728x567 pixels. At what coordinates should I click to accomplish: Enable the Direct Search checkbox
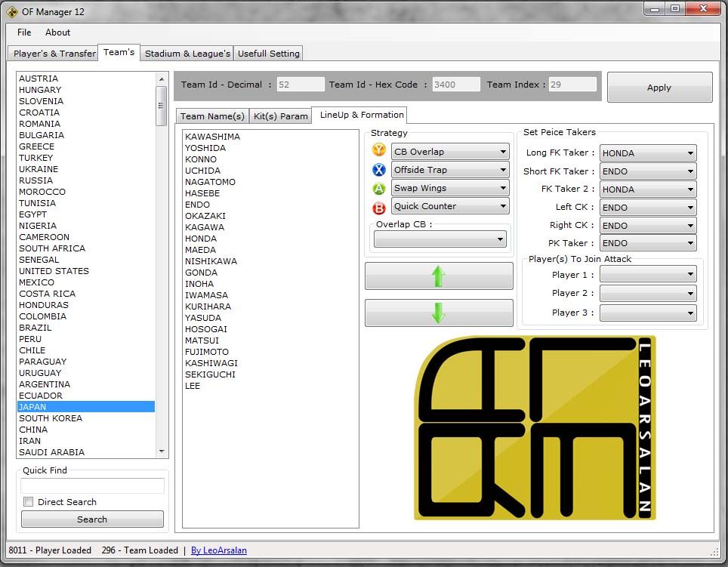29,502
